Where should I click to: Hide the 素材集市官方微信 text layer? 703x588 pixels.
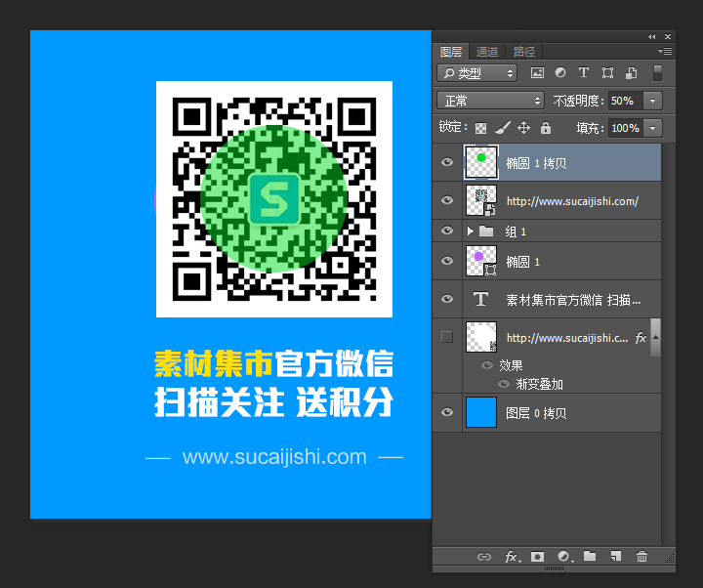click(x=447, y=299)
